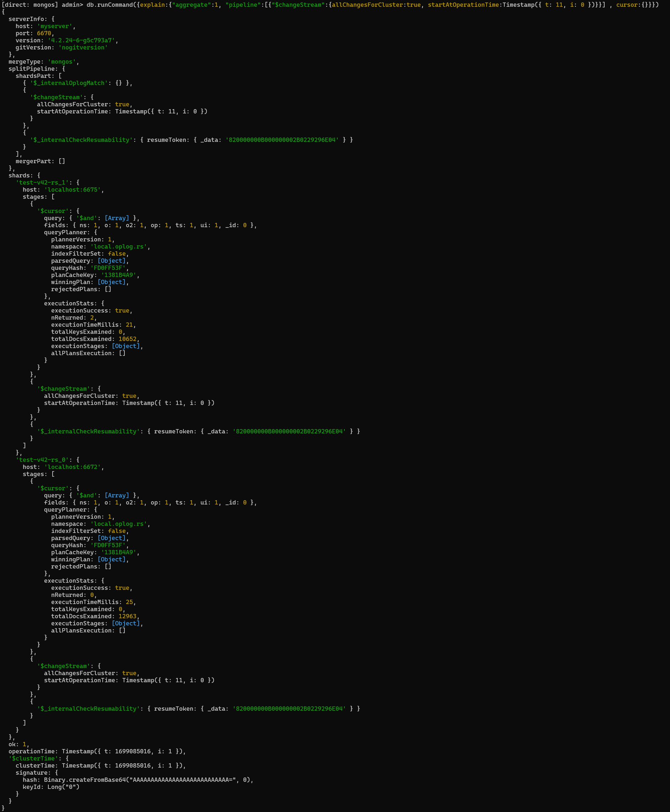Click the 'nReturned: 0' line
The height and width of the screenshot is (812, 670).
(74, 595)
